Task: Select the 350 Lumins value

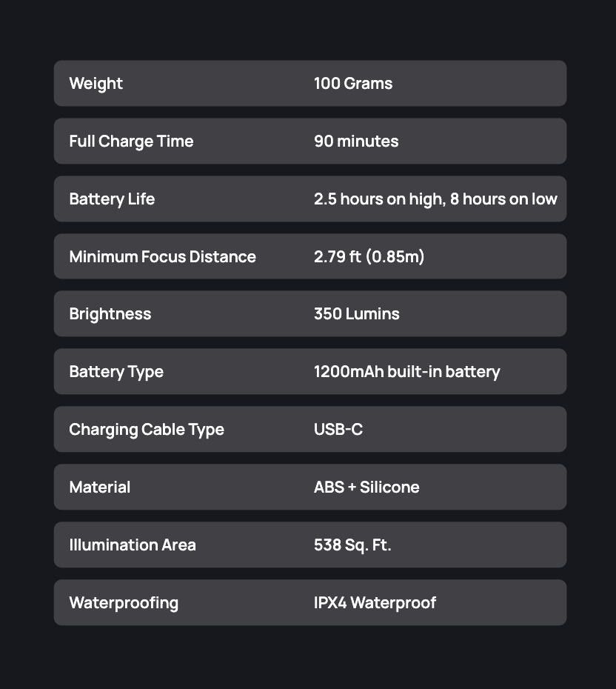Action: coord(356,314)
